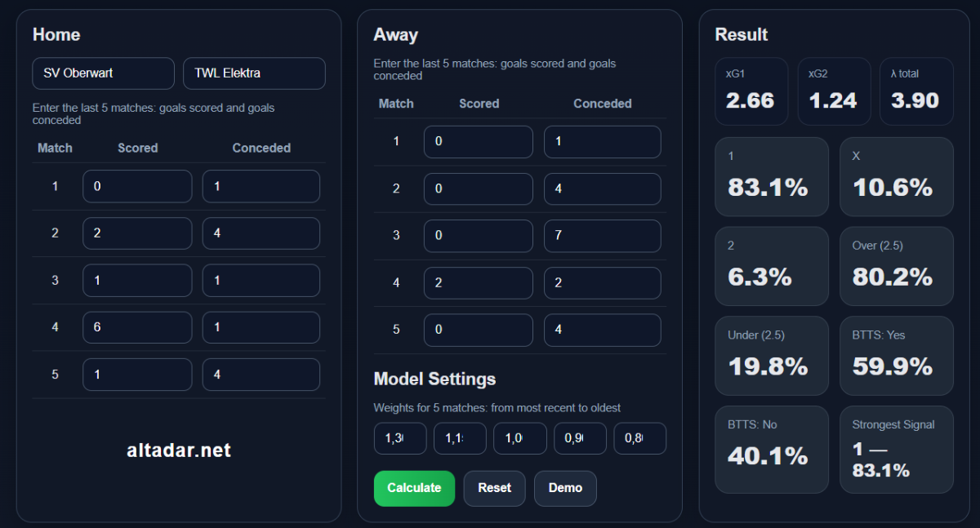Click the third weight input in Model Settings
The width and height of the screenshot is (980, 528).
pyautogui.click(x=519, y=438)
